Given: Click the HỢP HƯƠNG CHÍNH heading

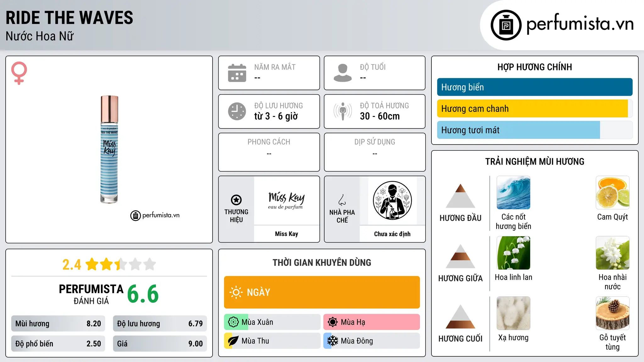Looking at the screenshot, I should (x=535, y=67).
